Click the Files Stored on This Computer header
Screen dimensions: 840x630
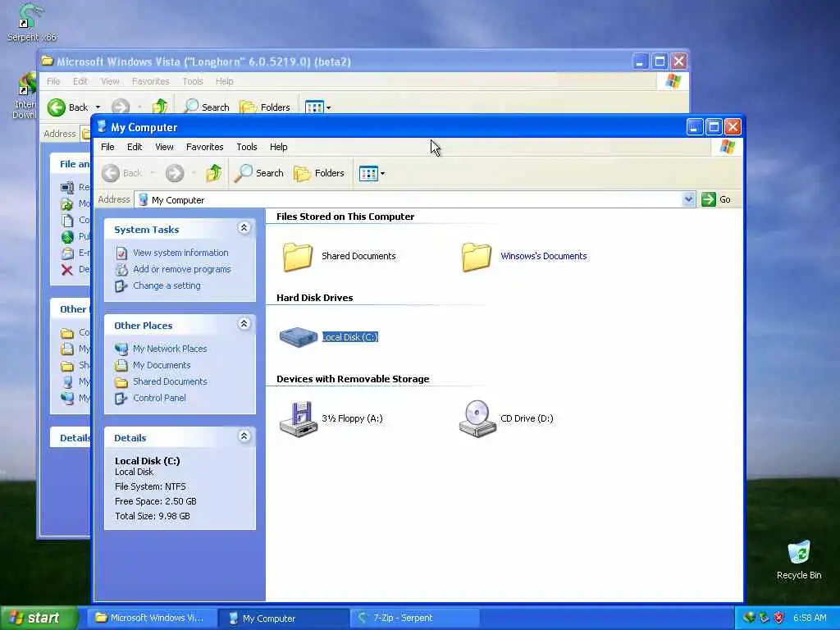(345, 217)
